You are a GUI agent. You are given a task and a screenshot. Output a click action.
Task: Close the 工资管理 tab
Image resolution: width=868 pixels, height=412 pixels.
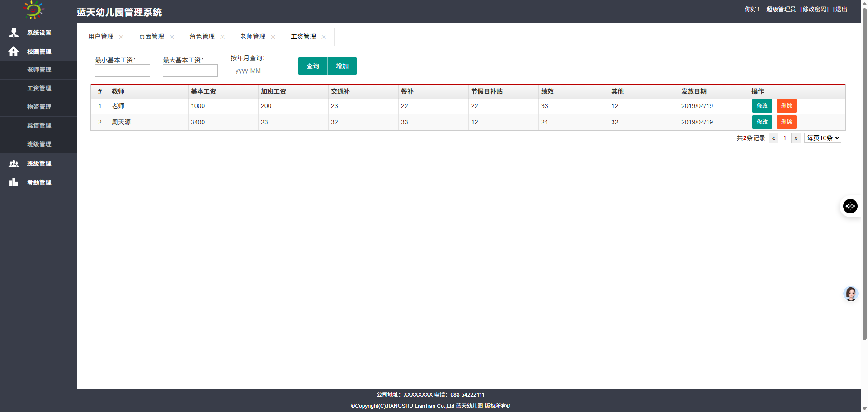click(x=324, y=37)
